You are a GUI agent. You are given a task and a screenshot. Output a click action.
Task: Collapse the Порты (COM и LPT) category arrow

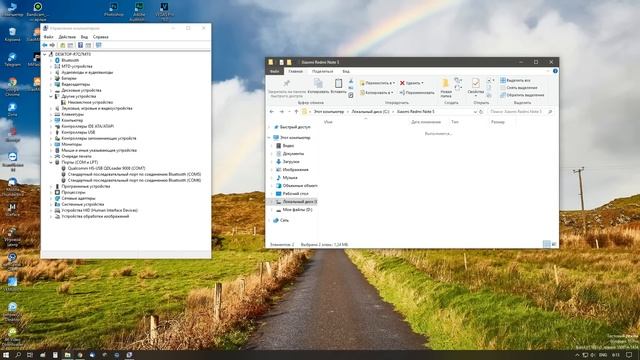51,162
